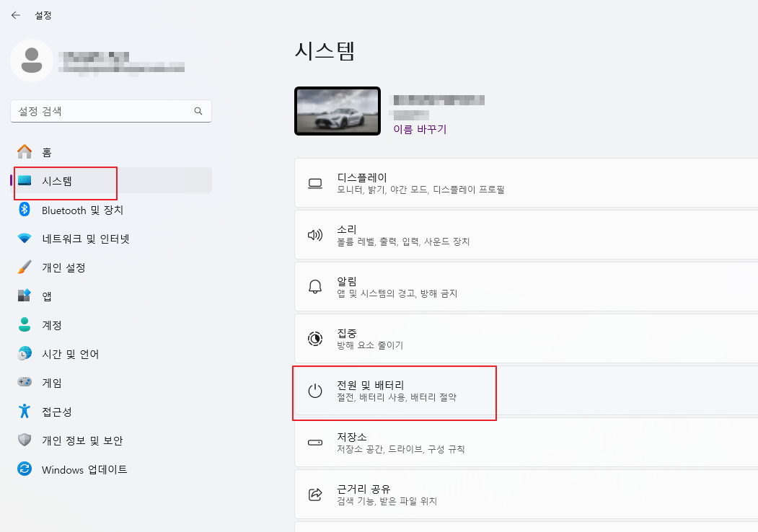Click the Windows 업데이트 sync icon

(25, 469)
